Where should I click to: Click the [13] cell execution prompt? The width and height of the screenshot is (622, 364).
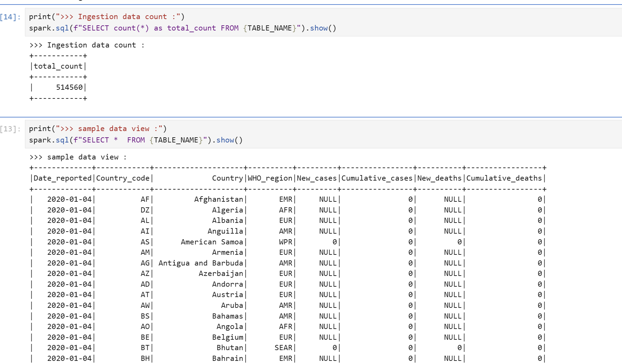click(10, 129)
